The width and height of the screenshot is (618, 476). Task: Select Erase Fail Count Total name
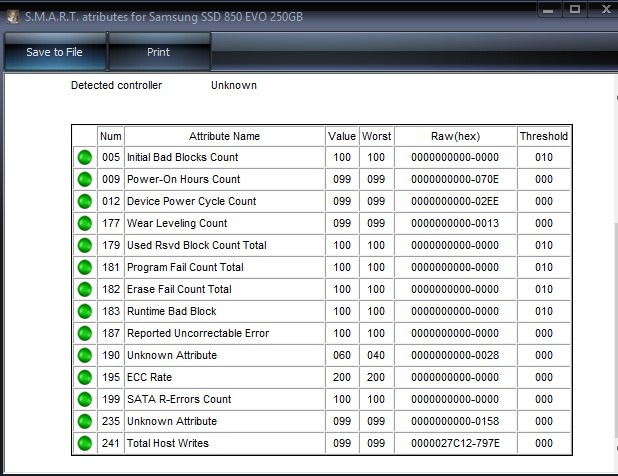(x=179, y=290)
